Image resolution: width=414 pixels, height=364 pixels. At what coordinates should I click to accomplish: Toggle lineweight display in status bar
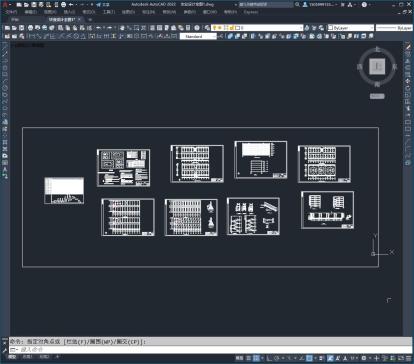tap(322, 358)
